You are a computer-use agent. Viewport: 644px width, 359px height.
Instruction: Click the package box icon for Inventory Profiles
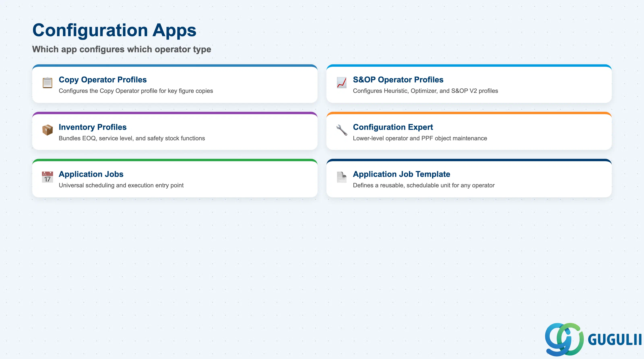(47, 130)
